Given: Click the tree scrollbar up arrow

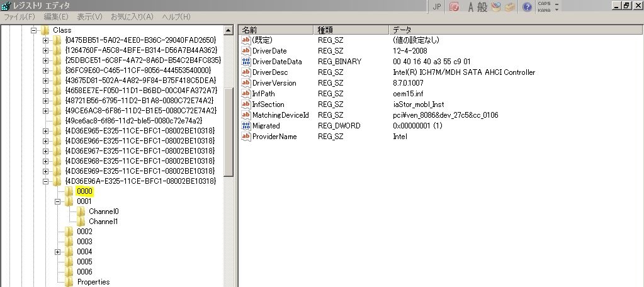Looking at the screenshot, I should (229, 30).
